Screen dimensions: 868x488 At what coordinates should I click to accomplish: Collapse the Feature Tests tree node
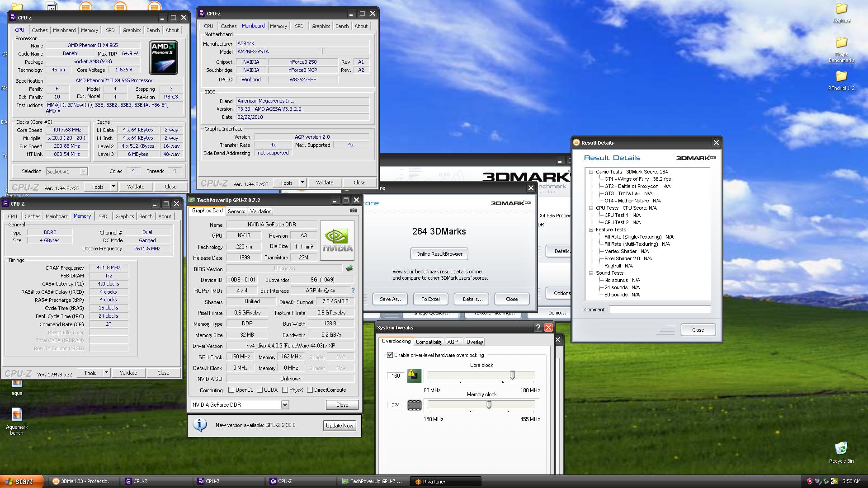[x=590, y=230]
